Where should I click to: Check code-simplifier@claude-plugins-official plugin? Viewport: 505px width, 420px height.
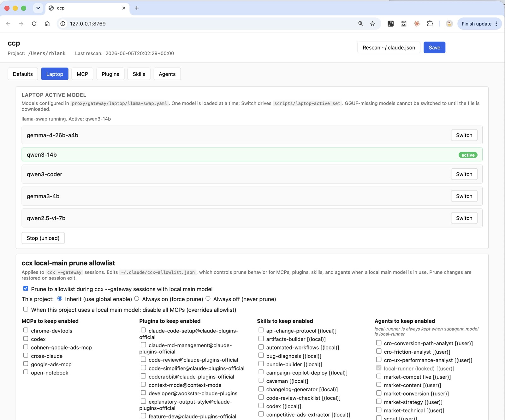point(143,368)
